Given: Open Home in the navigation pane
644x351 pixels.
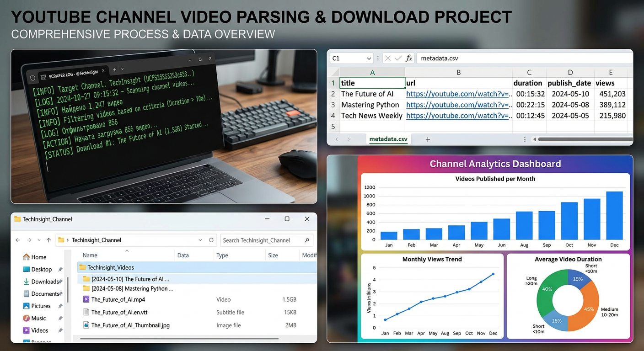Looking at the screenshot, I should coord(35,257).
